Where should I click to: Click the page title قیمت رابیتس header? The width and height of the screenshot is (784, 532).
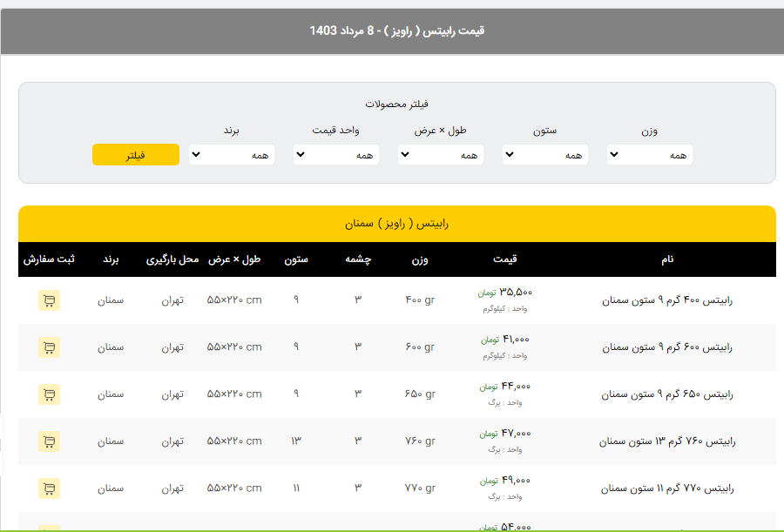396,30
